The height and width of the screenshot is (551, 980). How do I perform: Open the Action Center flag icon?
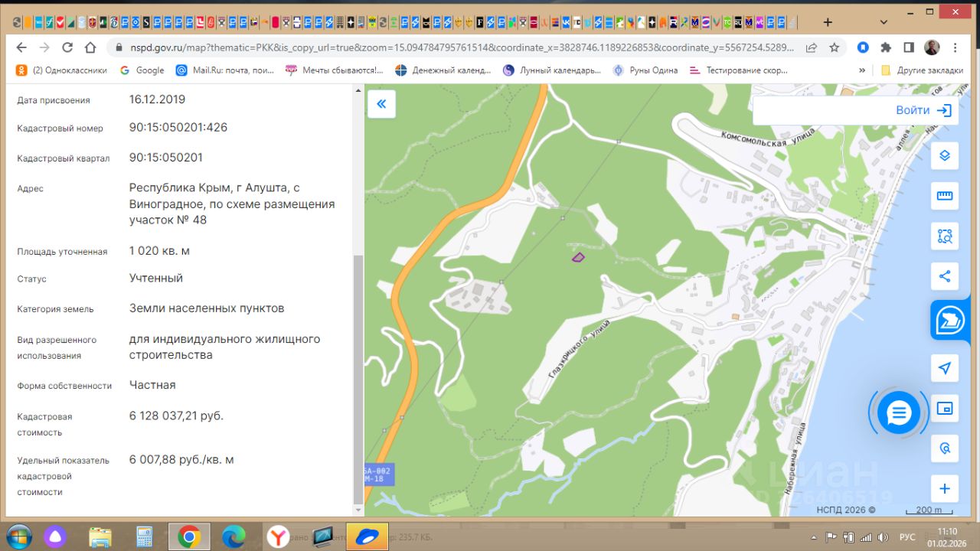(x=831, y=537)
